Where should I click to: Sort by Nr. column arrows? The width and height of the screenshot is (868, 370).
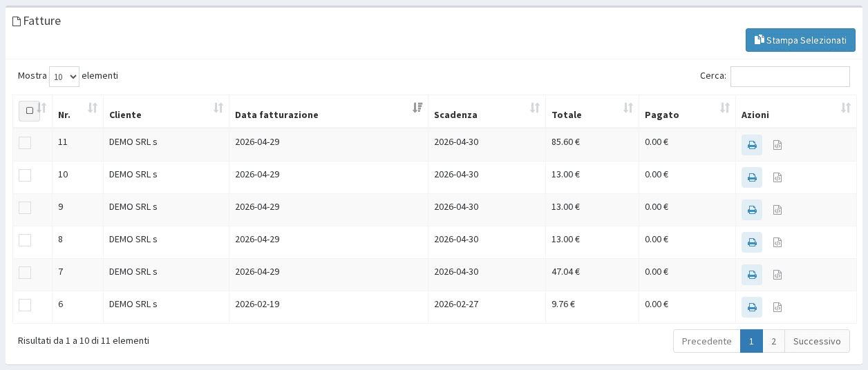(x=93, y=108)
